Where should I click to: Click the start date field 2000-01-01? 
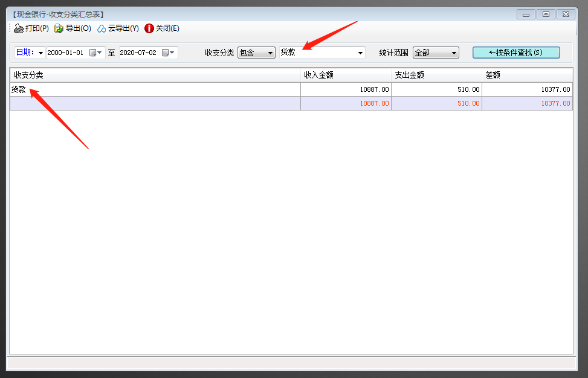click(66, 53)
